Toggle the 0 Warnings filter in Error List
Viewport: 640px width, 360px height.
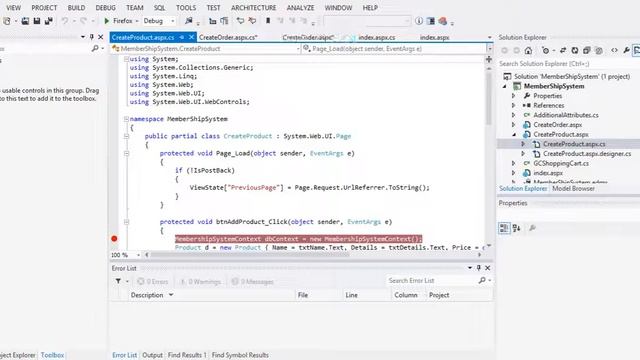(200, 282)
